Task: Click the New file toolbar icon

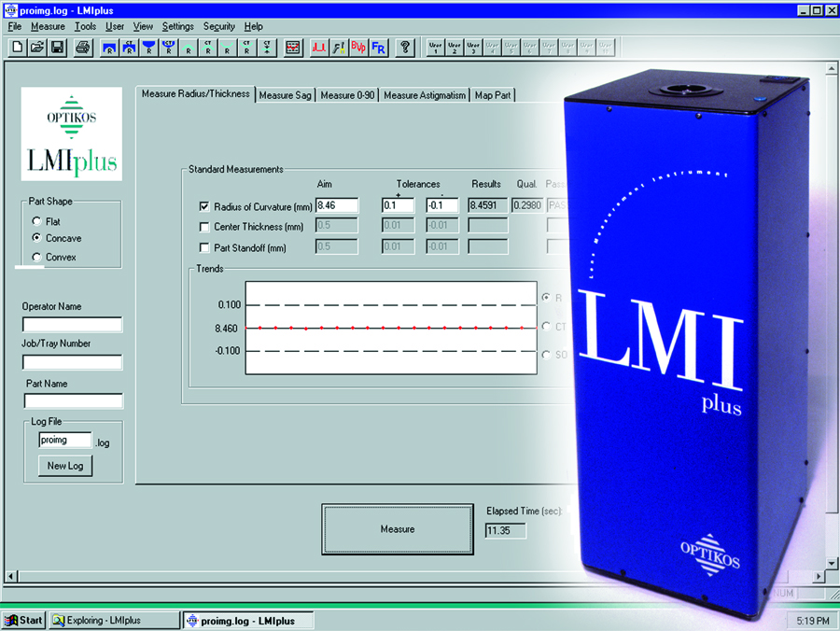Action: 19,47
